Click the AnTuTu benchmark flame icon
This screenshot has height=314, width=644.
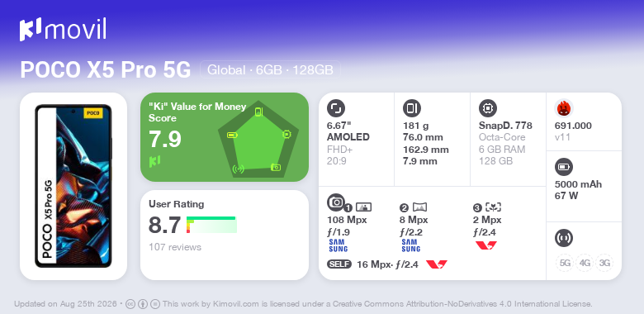tap(564, 108)
